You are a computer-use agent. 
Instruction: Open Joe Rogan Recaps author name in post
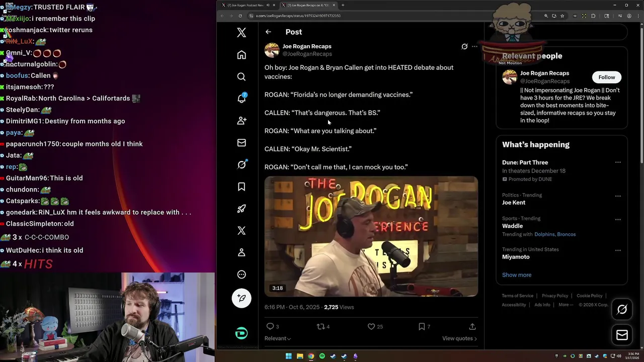click(307, 46)
